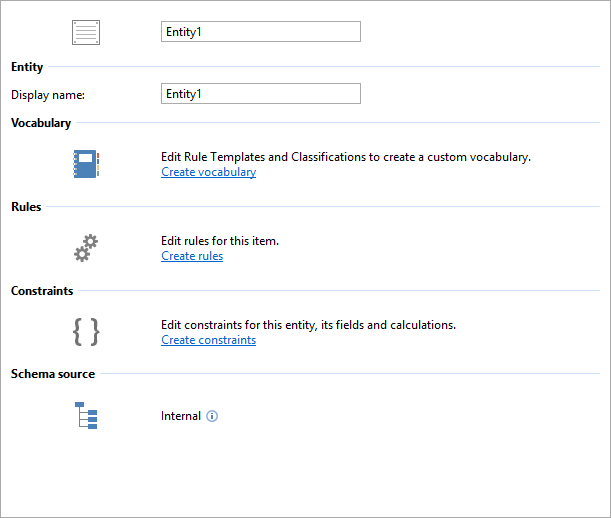
Task: Click the Internal schema source text
Action: (181, 416)
